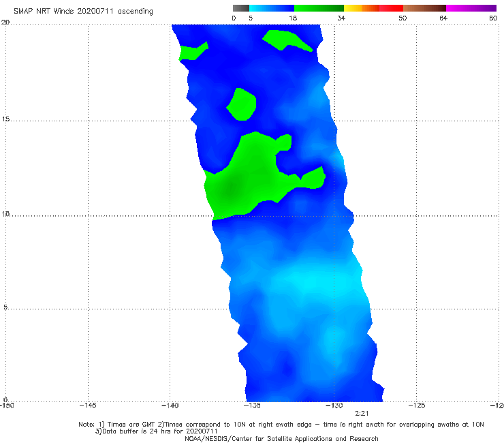Click the NOAA/NESDIS credit line
Image resolution: width=504 pixels, height=443 pixels.
pos(281,438)
